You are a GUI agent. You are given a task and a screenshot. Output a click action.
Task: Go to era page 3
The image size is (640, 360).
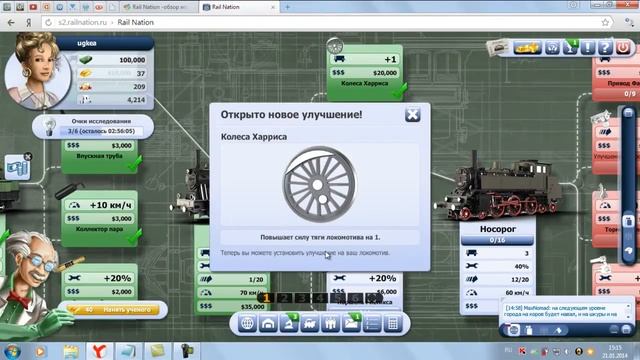302,298
